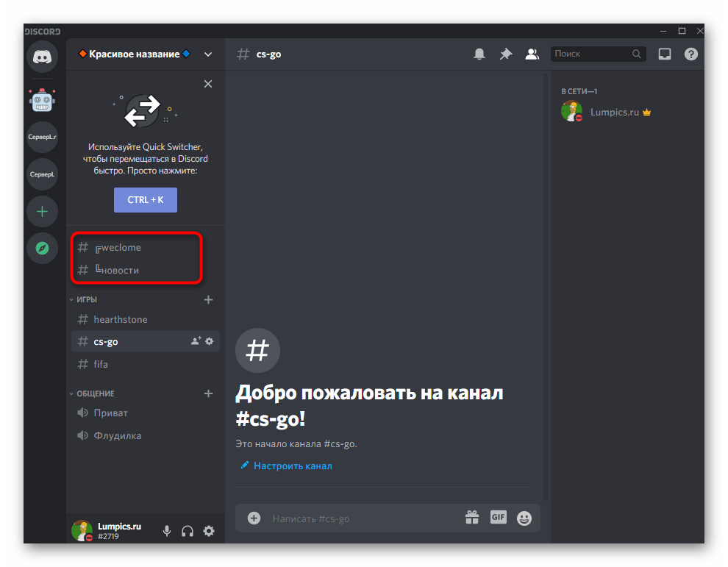Open gift picker in message bar

pos(471,518)
